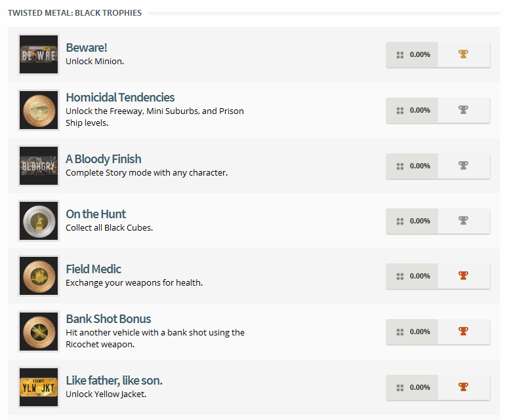The height and width of the screenshot is (420, 507).
Task: Click the bronze trophy icon for Bank Shot Bonus
Action: (464, 332)
